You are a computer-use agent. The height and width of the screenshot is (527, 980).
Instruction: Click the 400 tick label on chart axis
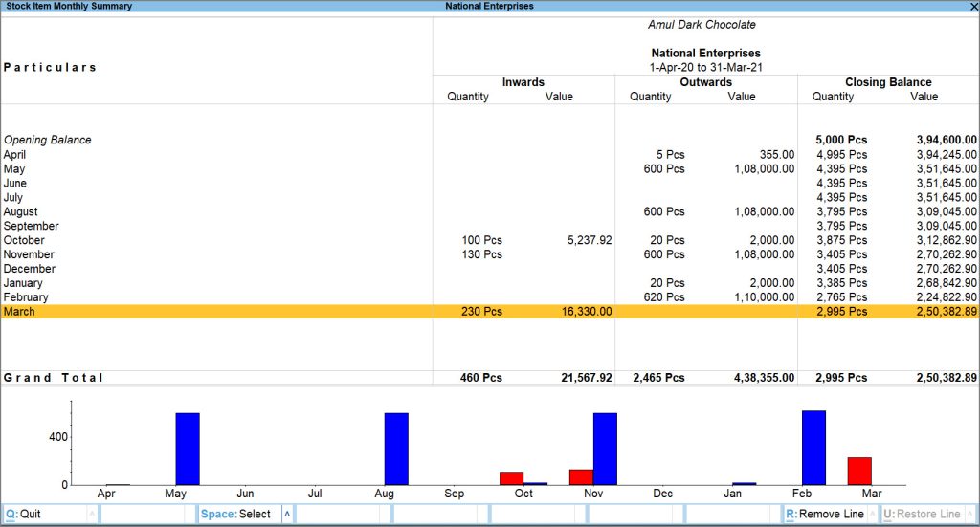click(58, 437)
